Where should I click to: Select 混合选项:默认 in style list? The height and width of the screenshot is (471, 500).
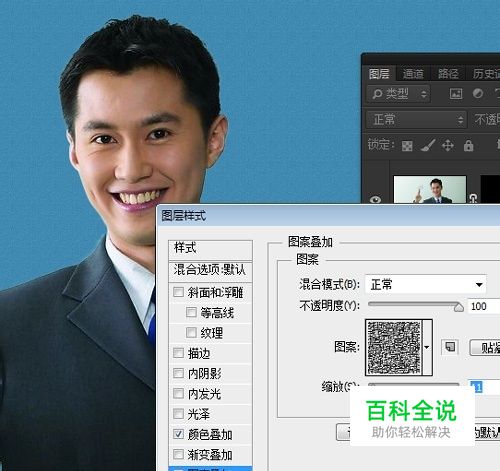click(x=211, y=271)
